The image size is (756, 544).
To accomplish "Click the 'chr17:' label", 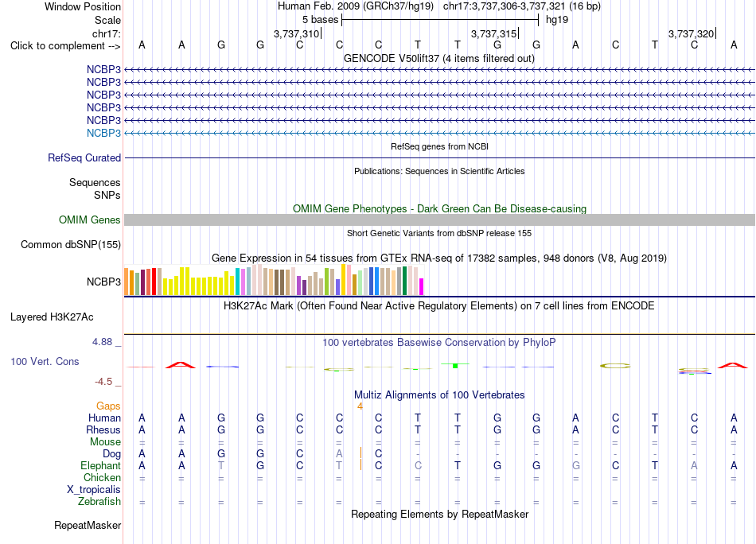I will click(106, 33).
